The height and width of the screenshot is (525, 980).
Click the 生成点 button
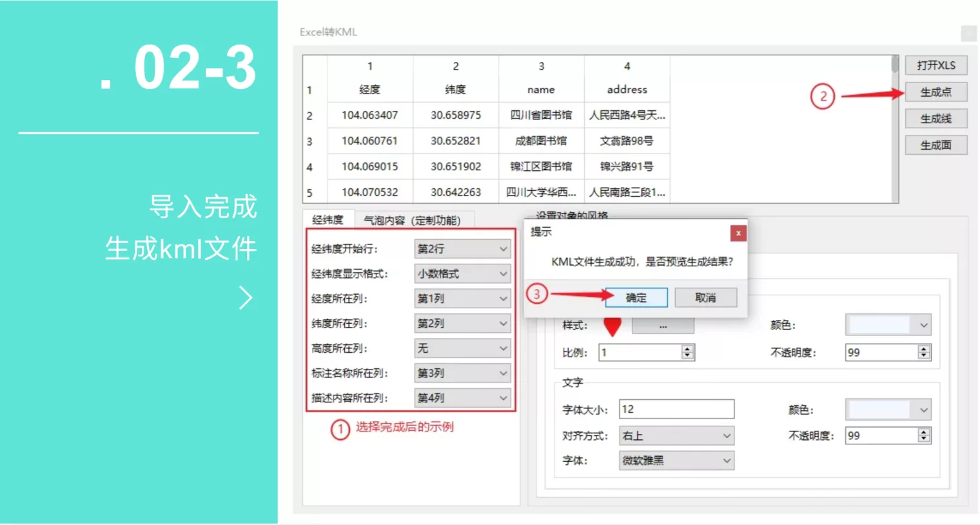point(936,92)
